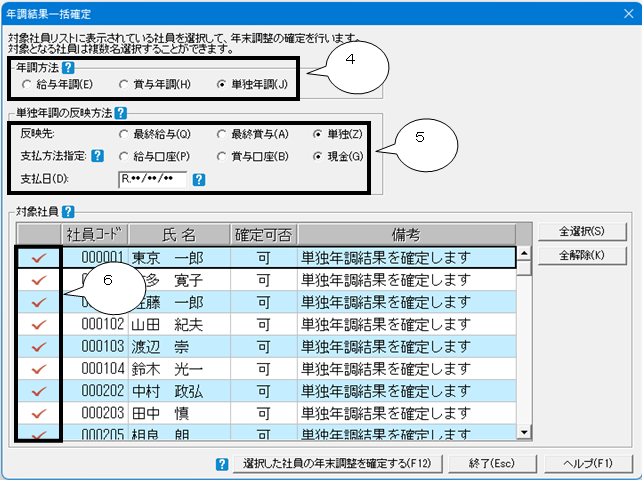Select employee code 000202 cell
Viewport: 643px width, 481px height.
(x=95, y=391)
